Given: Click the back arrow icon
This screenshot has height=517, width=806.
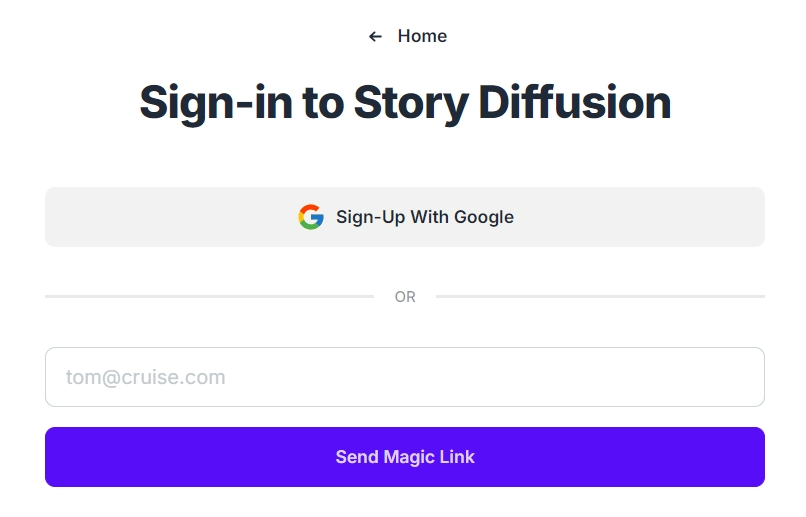Looking at the screenshot, I should pos(375,37).
